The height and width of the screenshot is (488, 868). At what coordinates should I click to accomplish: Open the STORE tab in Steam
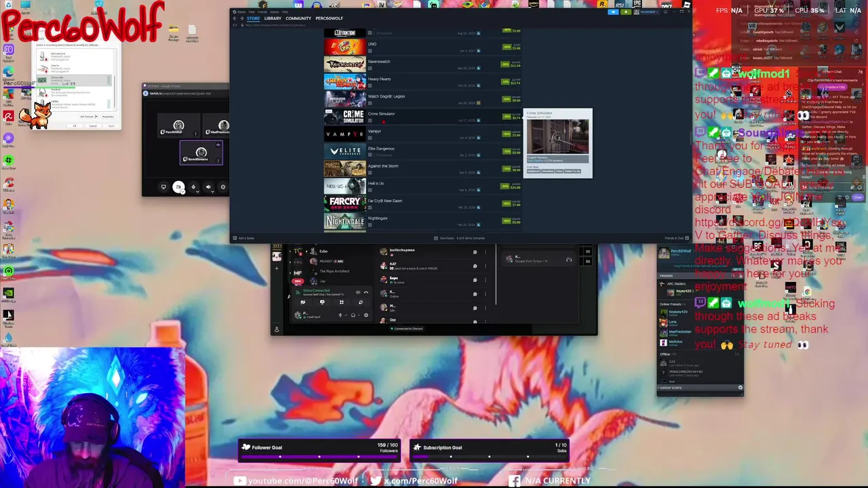pyautogui.click(x=253, y=18)
